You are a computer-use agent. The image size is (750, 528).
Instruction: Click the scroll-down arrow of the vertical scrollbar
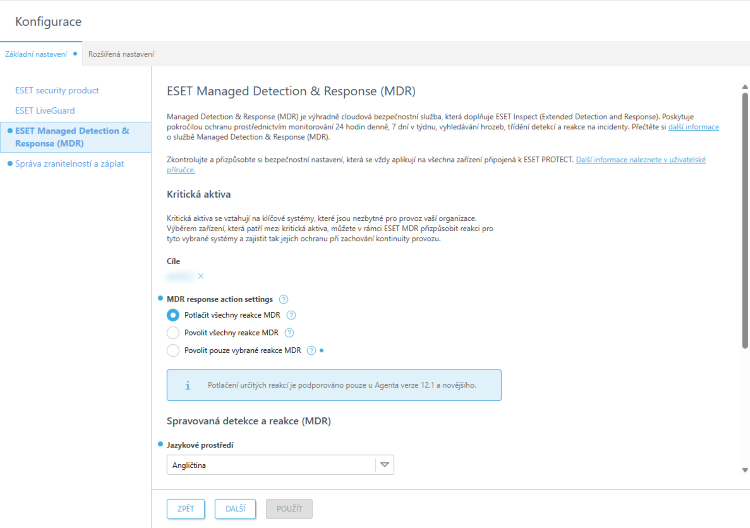744,470
